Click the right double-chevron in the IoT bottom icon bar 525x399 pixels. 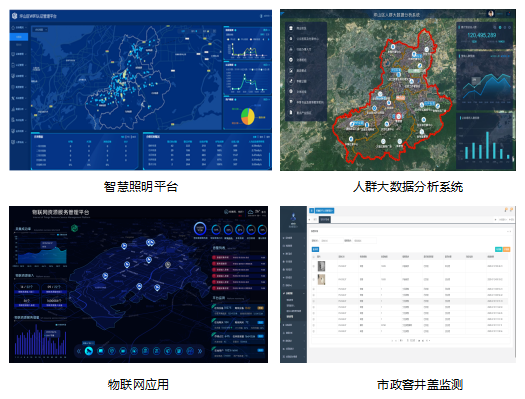point(200,351)
